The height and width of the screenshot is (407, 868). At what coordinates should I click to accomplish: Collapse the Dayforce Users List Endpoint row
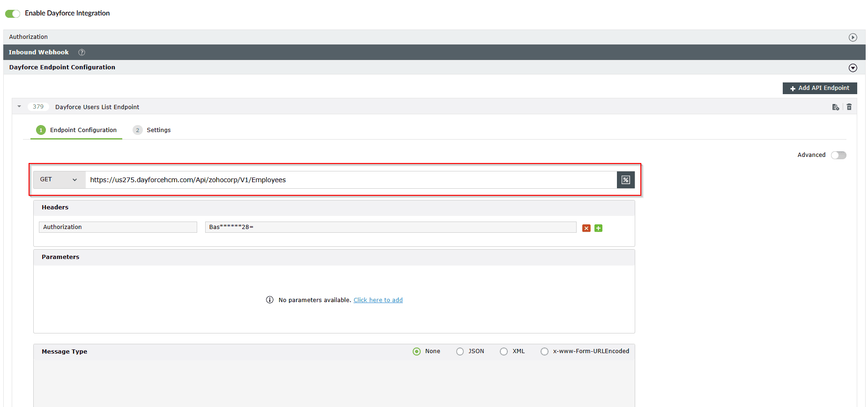[19, 107]
